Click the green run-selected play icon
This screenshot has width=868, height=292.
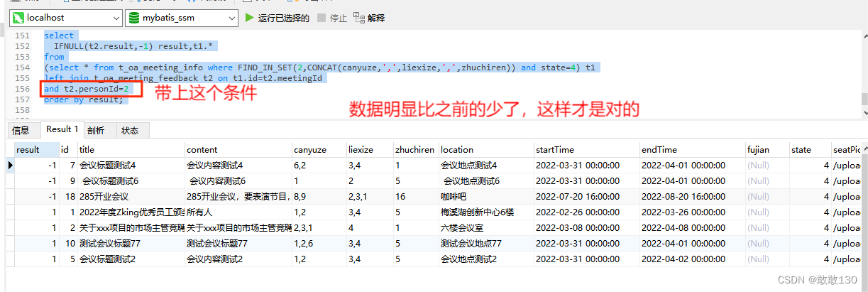(x=249, y=18)
